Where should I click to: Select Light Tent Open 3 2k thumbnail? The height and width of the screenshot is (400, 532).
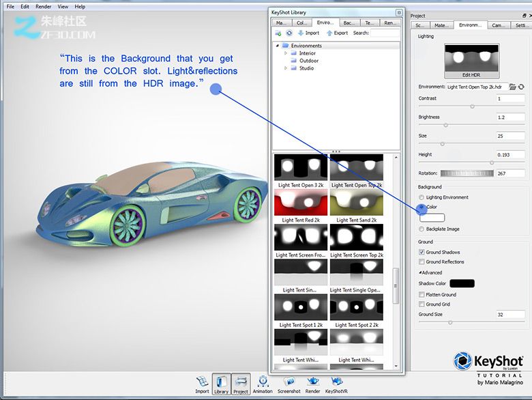[x=301, y=167]
